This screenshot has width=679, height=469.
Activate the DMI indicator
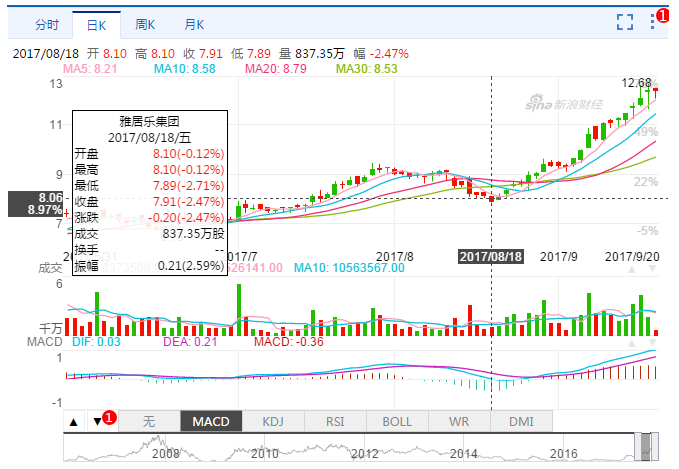tap(521, 421)
